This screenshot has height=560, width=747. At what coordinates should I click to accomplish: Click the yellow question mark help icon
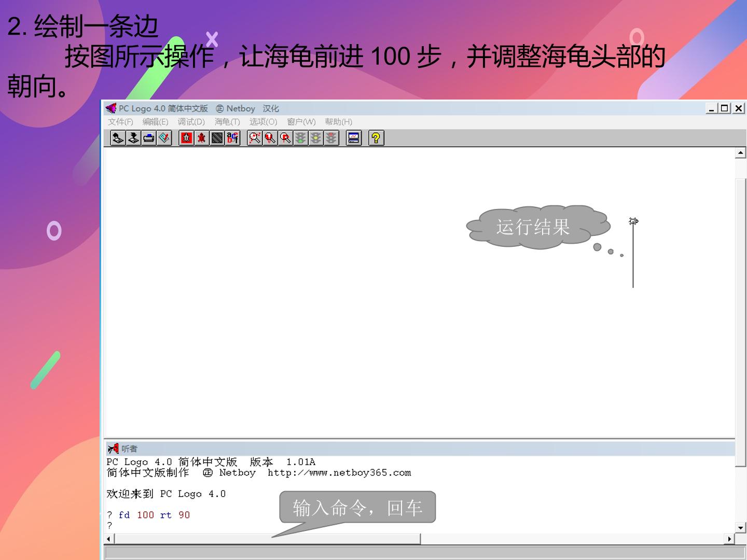(x=376, y=138)
